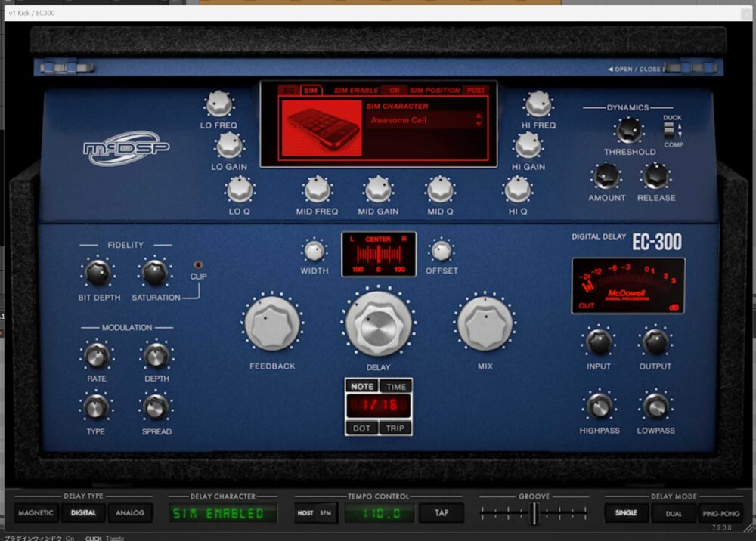Select SINGLE delay mode
Image resolution: width=756 pixels, height=541 pixels.
tap(626, 513)
